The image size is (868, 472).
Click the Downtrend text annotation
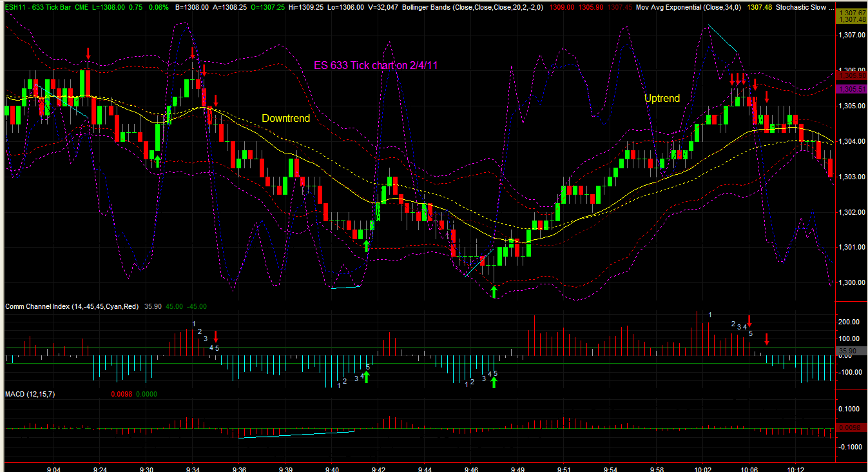(x=285, y=119)
